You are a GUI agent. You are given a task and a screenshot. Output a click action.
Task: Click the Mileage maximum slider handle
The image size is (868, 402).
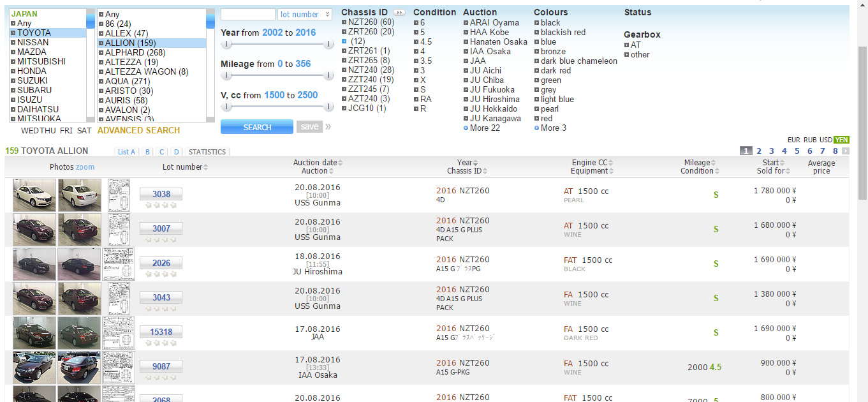point(329,75)
